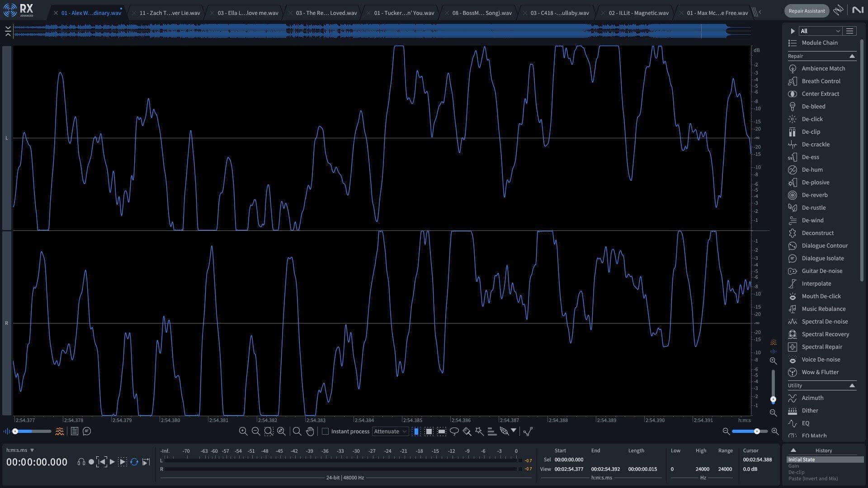Click the record button
Image resolution: width=868 pixels, height=488 pixels.
point(91,462)
